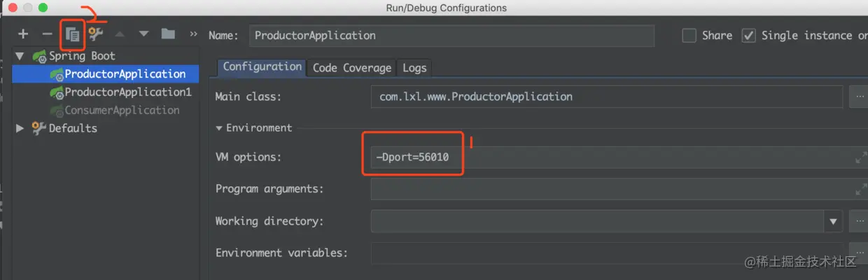Browse working directory with ellipsis button
The width and height of the screenshot is (868, 280).
pyautogui.click(x=858, y=221)
